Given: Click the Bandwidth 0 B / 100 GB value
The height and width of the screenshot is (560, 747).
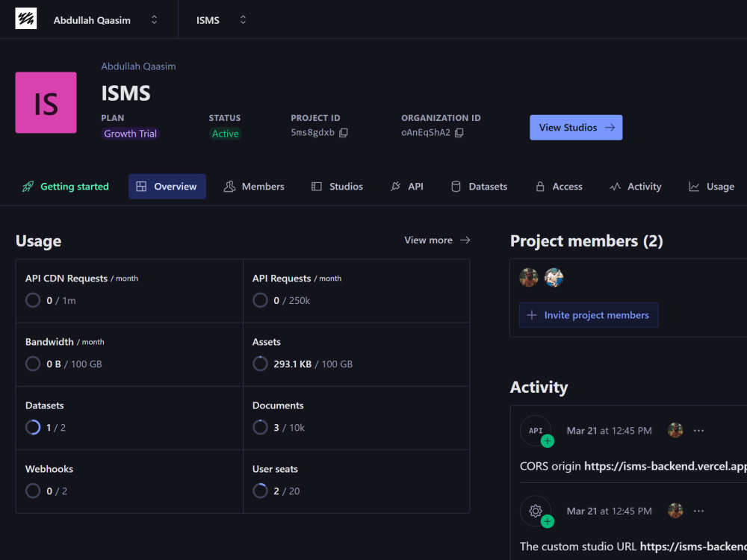Looking at the screenshot, I should [x=74, y=364].
